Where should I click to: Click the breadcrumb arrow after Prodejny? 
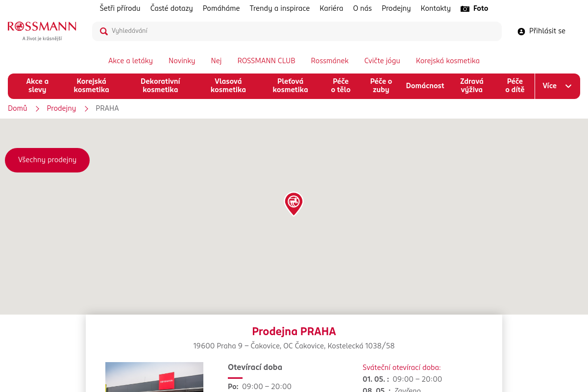[x=86, y=109]
